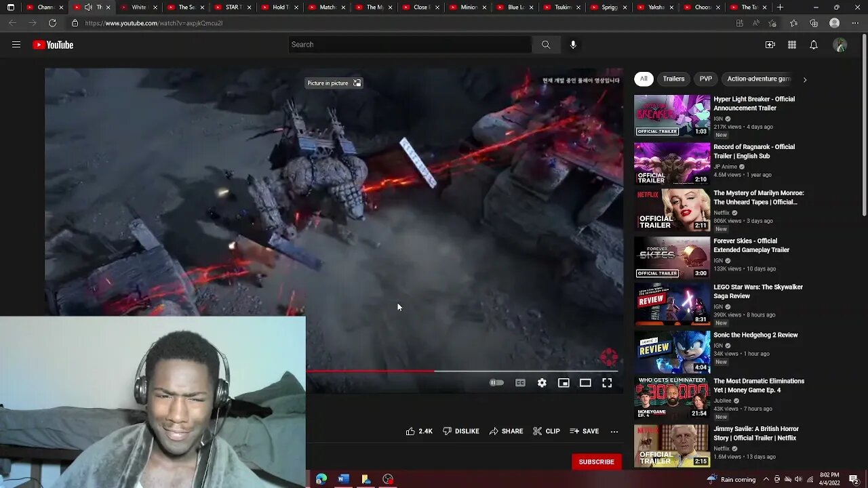
Task: Reload the page in the browser
Action: (52, 23)
